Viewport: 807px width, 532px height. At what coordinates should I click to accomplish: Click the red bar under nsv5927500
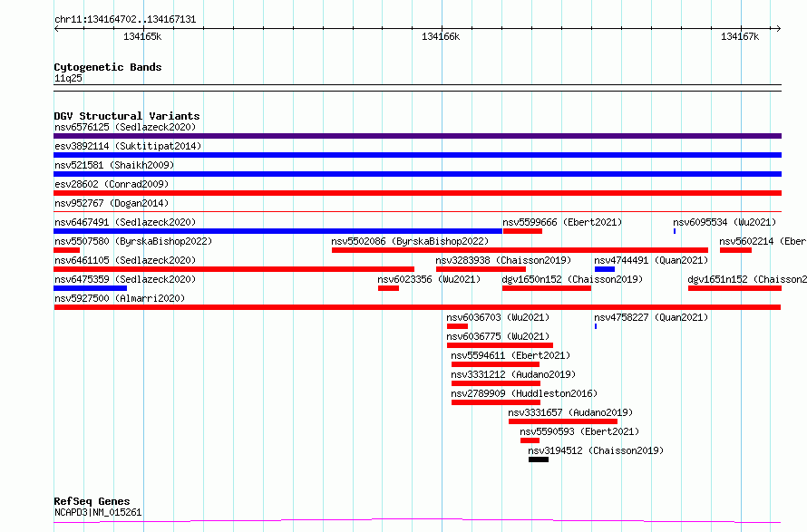click(x=417, y=307)
